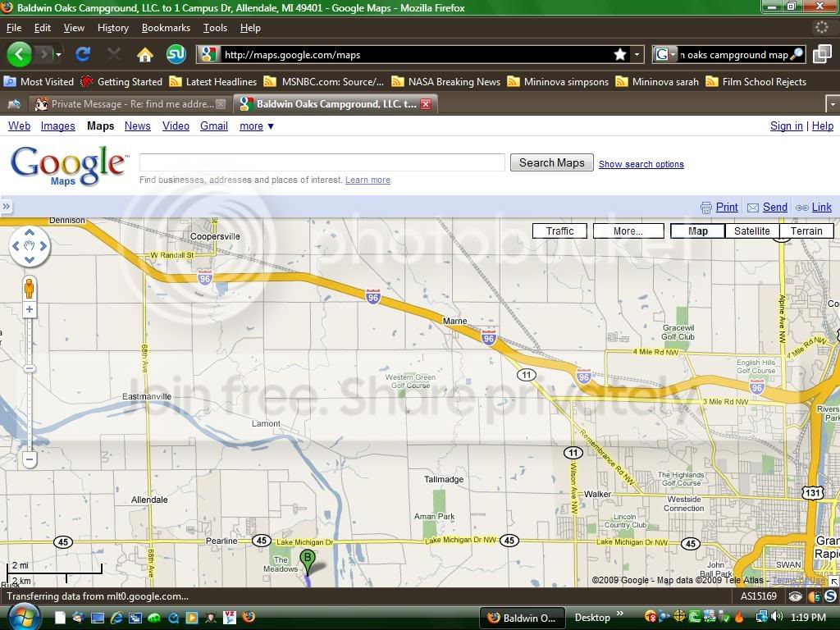Close the Private Message tab

coord(221,104)
